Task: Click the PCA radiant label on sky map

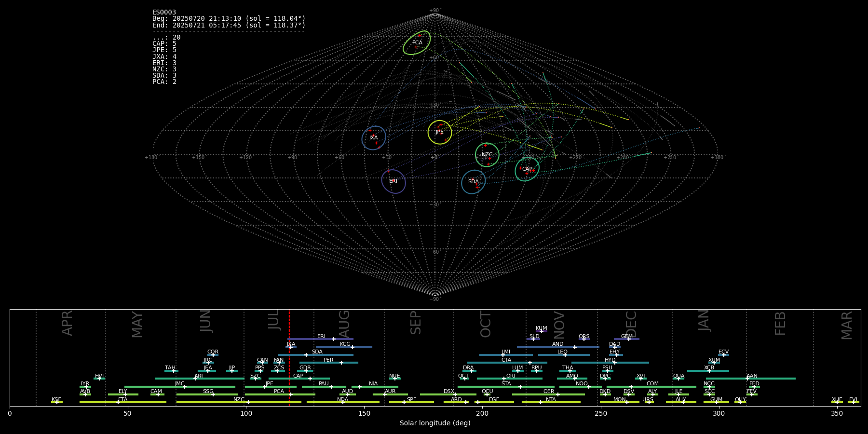Action: point(417,43)
